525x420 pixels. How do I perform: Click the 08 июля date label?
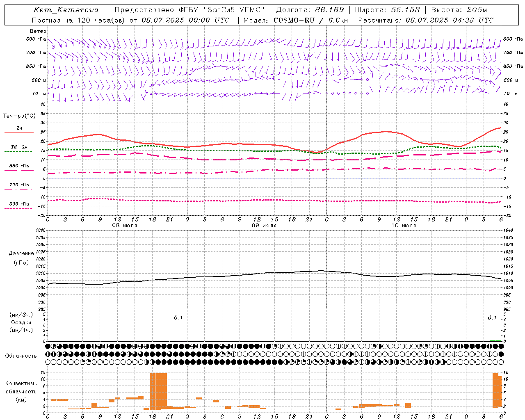(124, 226)
